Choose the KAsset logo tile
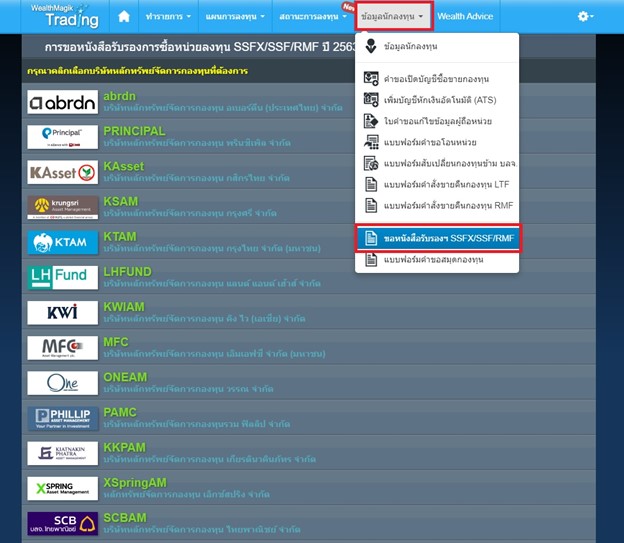This screenshot has height=543, width=624. tap(62, 172)
